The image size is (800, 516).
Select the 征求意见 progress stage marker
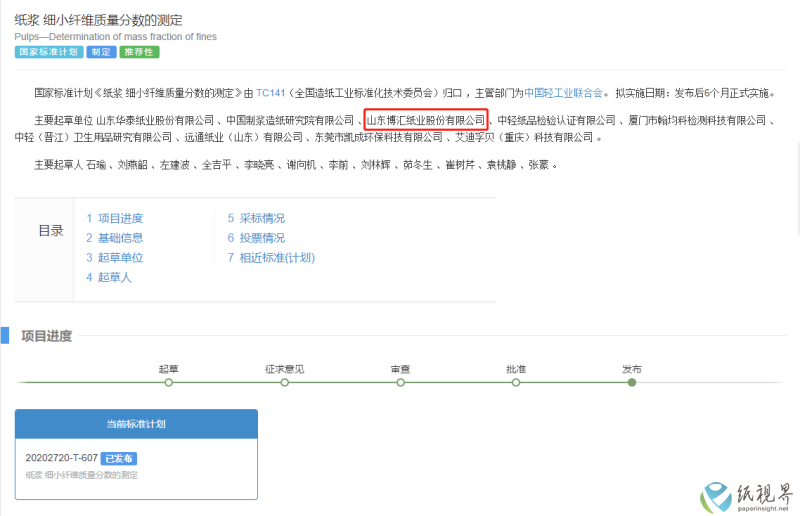point(285,382)
